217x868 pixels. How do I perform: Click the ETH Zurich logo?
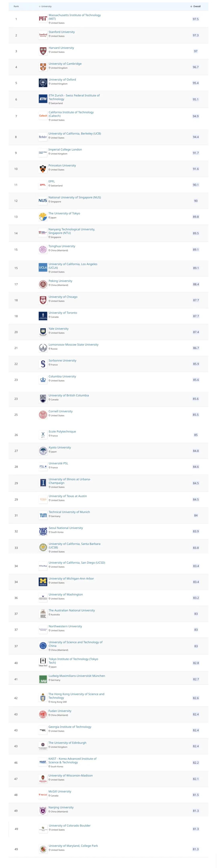click(43, 99)
